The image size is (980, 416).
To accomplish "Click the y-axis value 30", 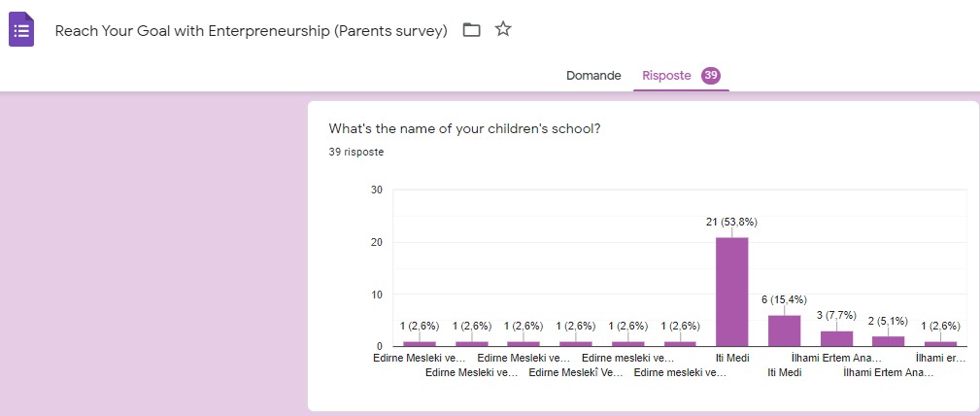I will pos(376,190).
